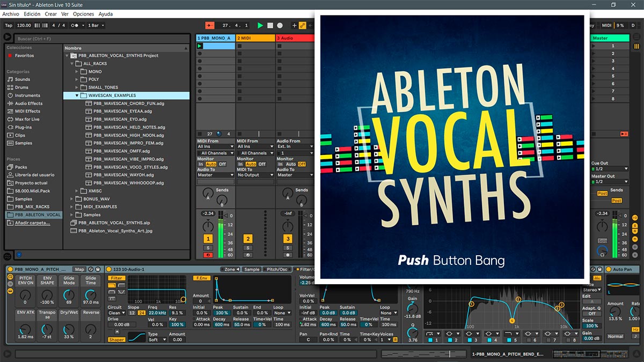Set track 1 Monitor to Auto
The image size is (644, 362).
tap(211, 164)
